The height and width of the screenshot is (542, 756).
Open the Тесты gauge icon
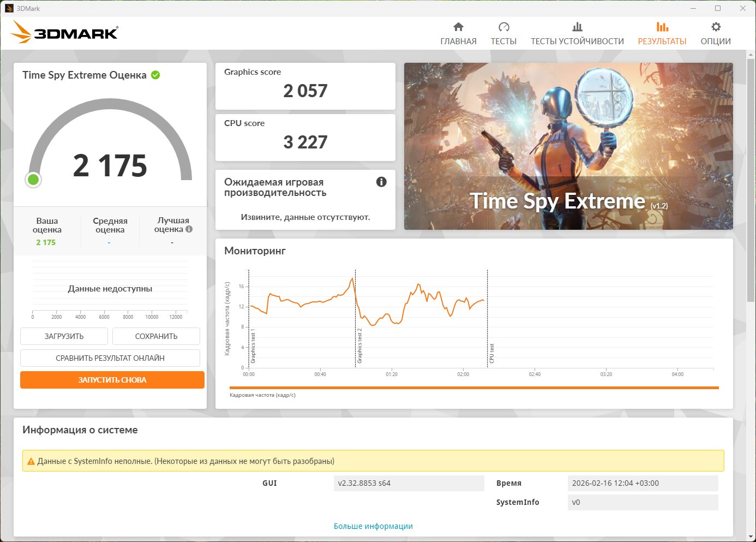pyautogui.click(x=503, y=27)
